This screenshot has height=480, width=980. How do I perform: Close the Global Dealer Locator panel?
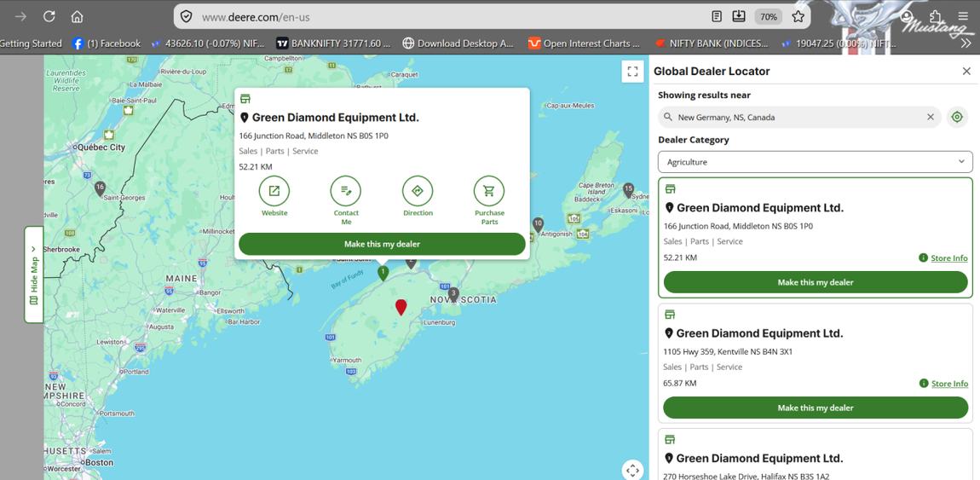tap(966, 72)
